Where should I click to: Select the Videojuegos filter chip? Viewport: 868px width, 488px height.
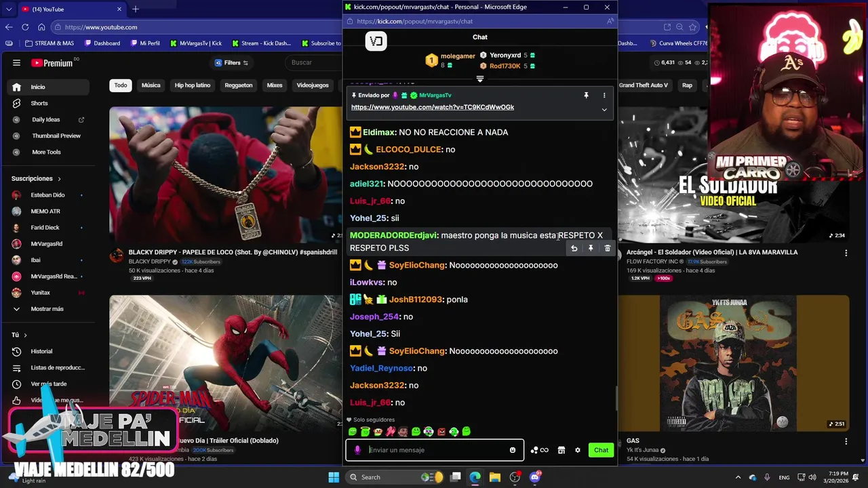(313, 85)
